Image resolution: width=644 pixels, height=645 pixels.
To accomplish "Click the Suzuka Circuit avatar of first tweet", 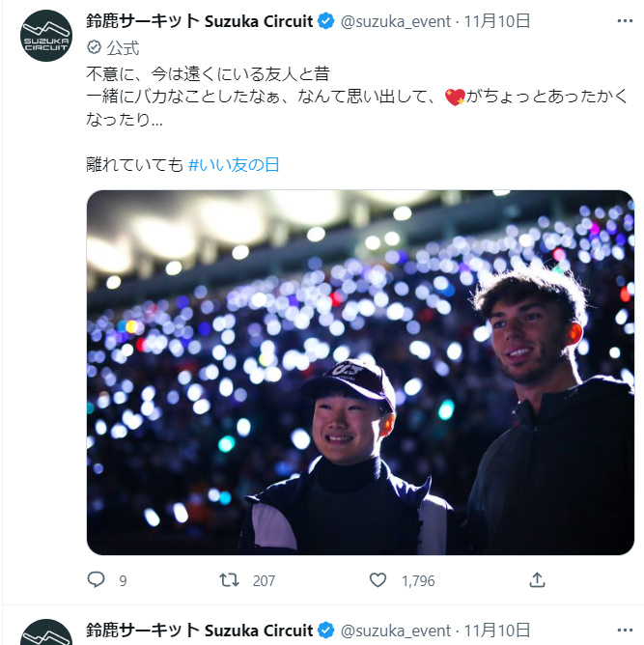I will 46,36.
